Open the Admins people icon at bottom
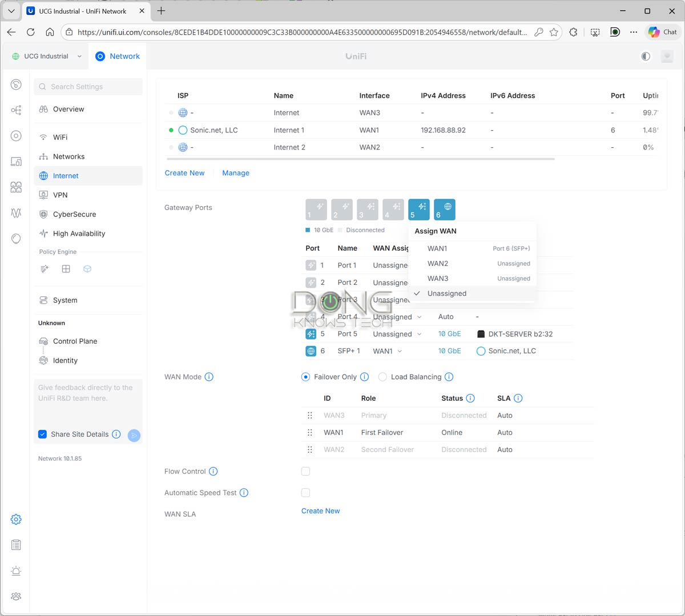The height and width of the screenshot is (616, 685). (15, 596)
